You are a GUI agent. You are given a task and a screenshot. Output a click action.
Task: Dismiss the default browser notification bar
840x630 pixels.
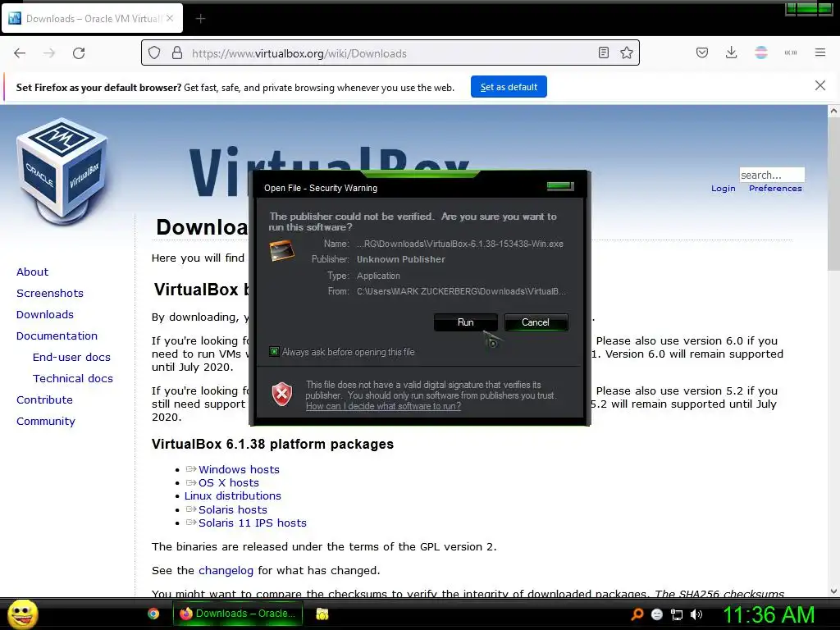pos(820,85)
